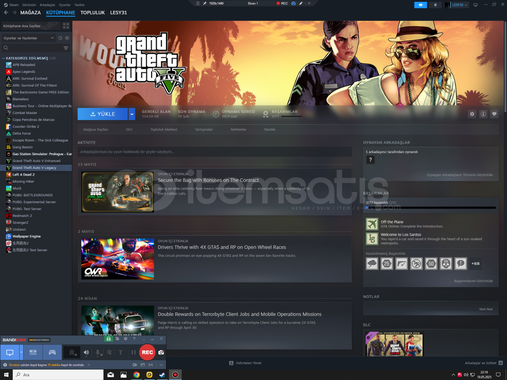Switch to the MAĞAZA tab
Screen dimensions: 507x380
coord(30,13)
